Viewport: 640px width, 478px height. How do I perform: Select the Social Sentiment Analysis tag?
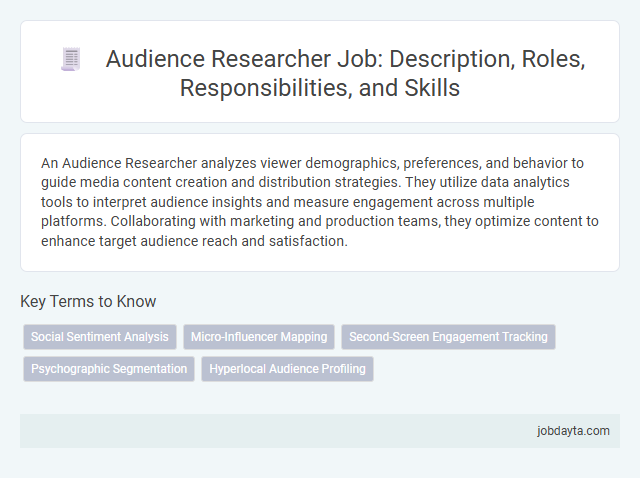[x=100, y=337]
